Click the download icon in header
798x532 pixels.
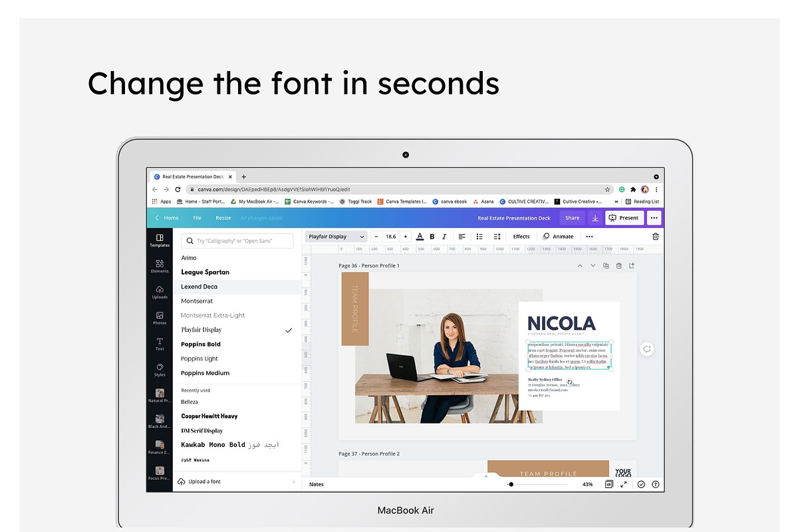coord(595,218)
